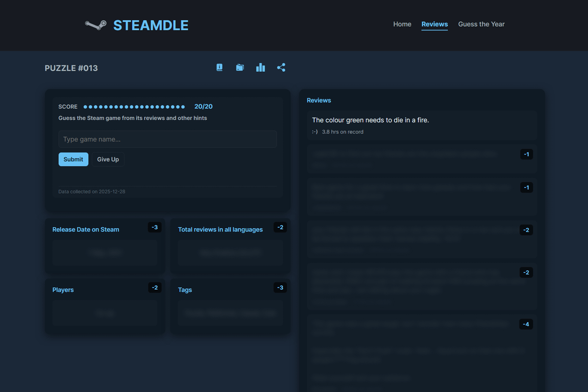
Task: Click the Submit button
Action: click(73, 159)
